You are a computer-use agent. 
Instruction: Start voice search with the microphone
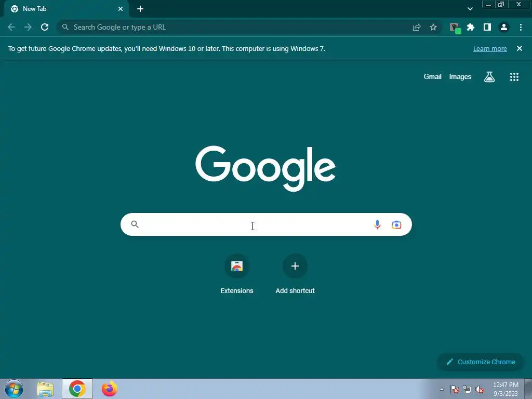click(377, 224)
